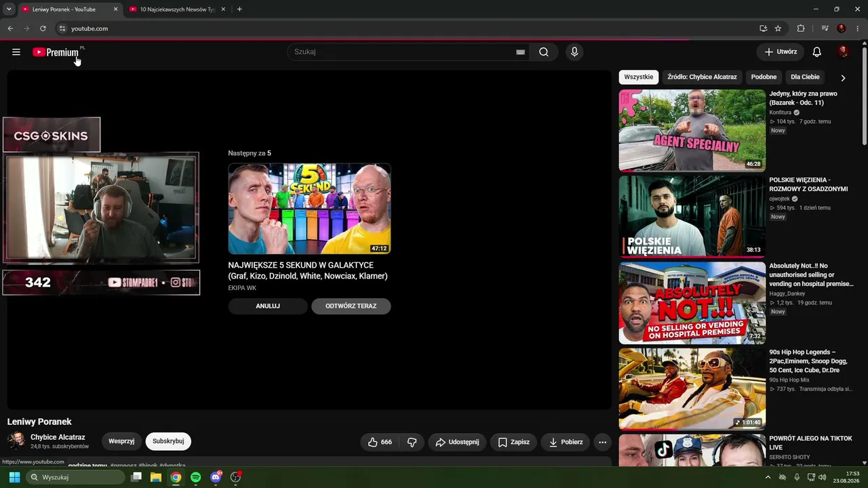Bookmark this page with the star

click(778, 28)
